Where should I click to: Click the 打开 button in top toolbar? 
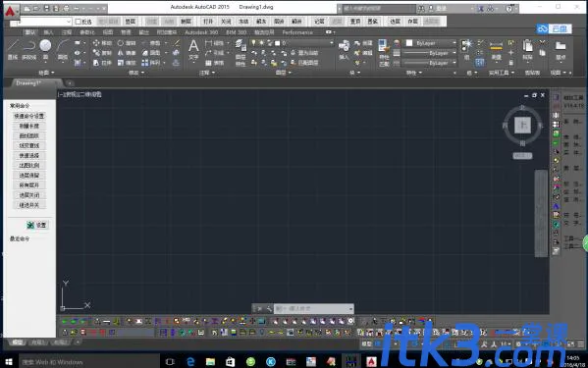click(208, 22)
